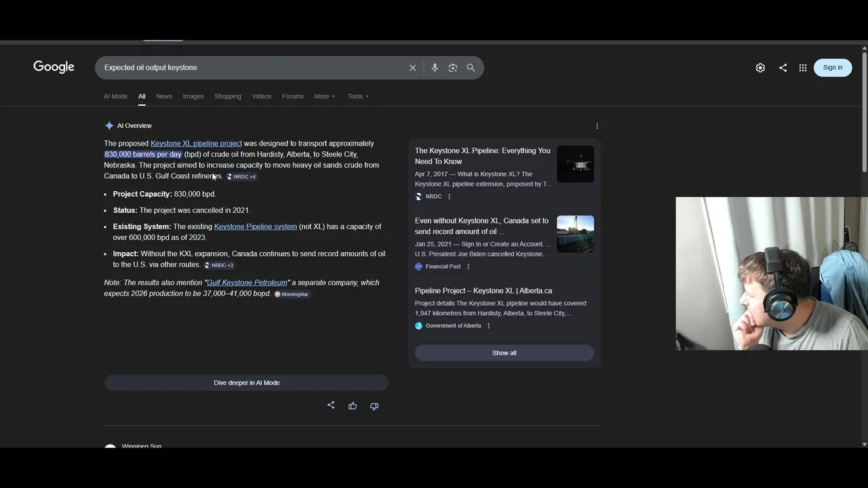Click the highlighted 830,000 barrels per day
Viewport: 868px width, 488px height.
(x=143, y=155)
